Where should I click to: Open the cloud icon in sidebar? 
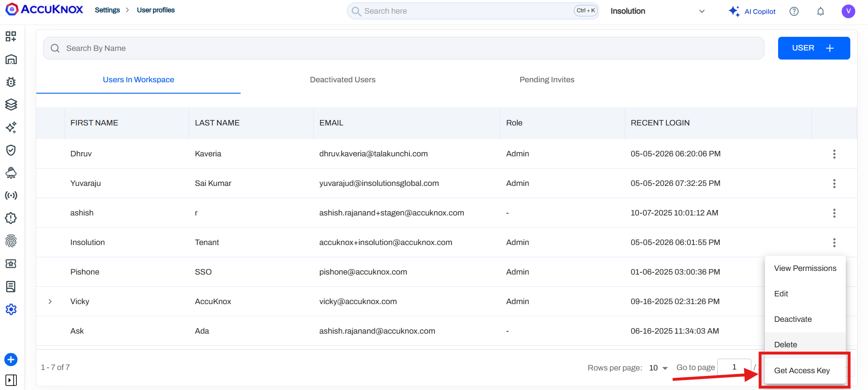(x=11, y=173)
